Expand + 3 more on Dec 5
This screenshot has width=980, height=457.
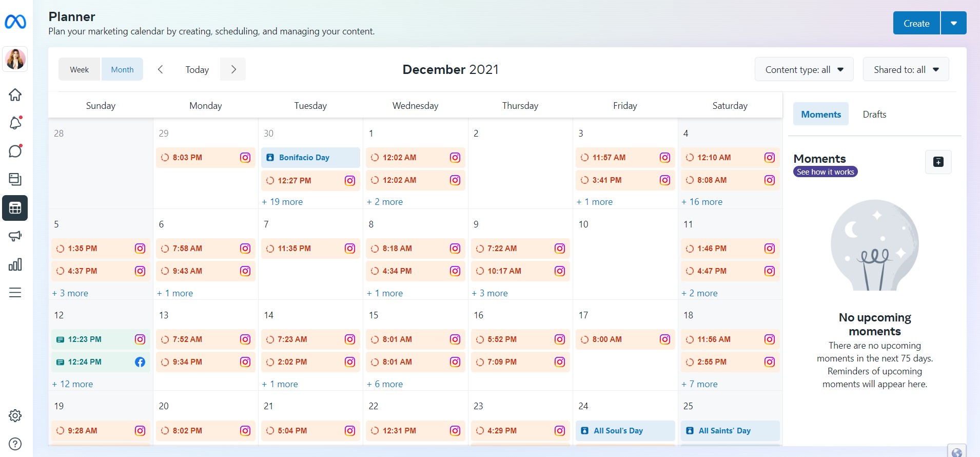[x=70, y=293]
